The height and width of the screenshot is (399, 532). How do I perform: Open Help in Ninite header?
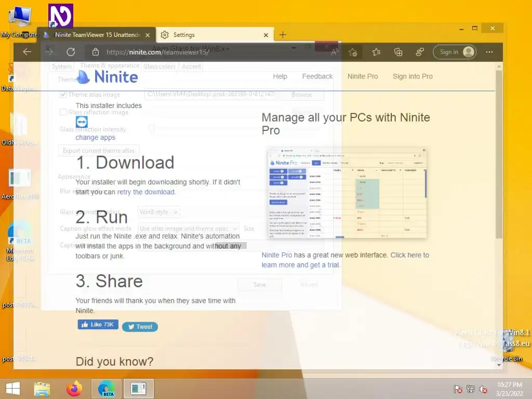[280, 76]
